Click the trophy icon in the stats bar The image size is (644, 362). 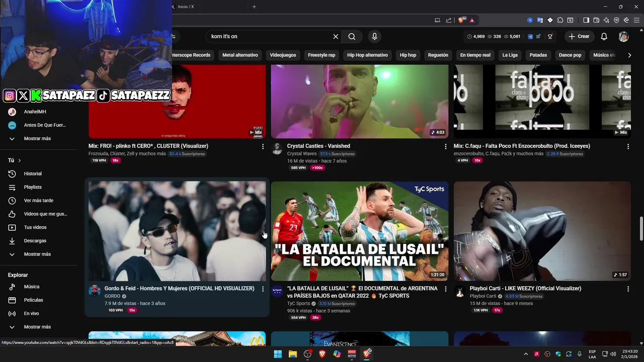tap(550, 36)
